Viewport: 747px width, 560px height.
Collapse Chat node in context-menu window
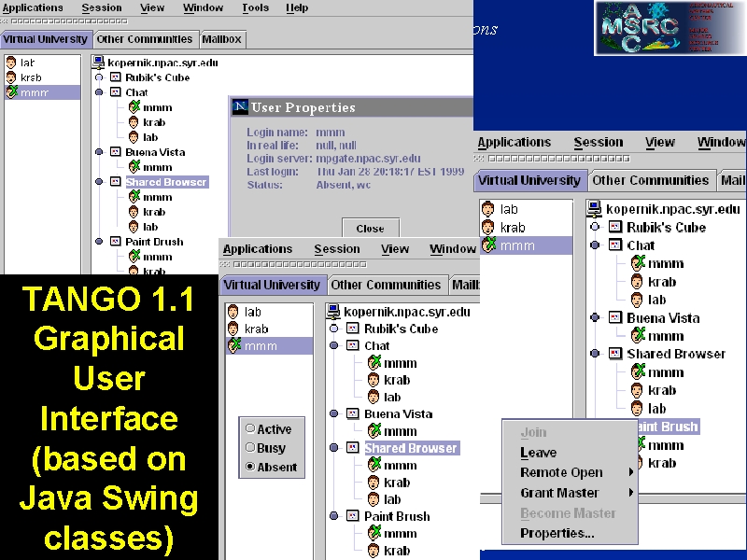click(595, 245)
